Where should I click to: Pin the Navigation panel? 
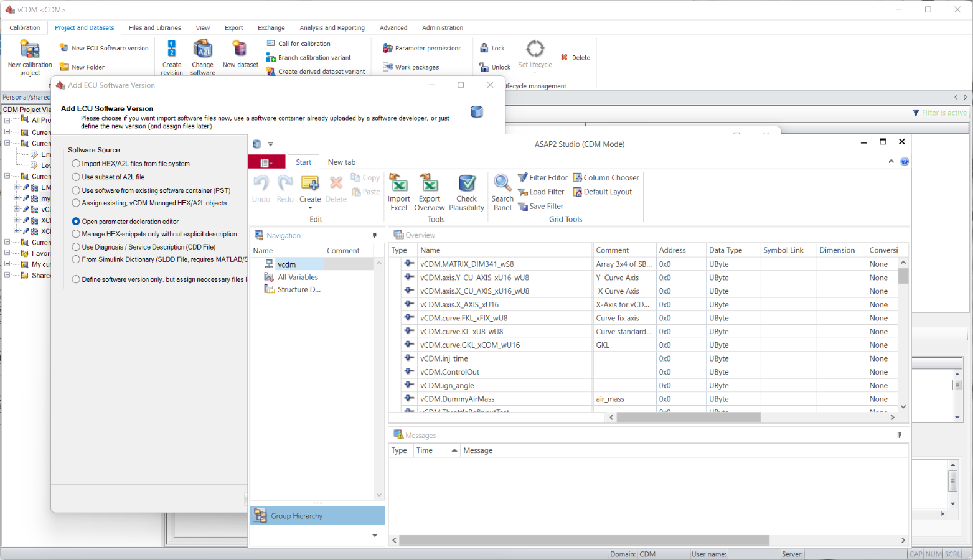(374, 235)
